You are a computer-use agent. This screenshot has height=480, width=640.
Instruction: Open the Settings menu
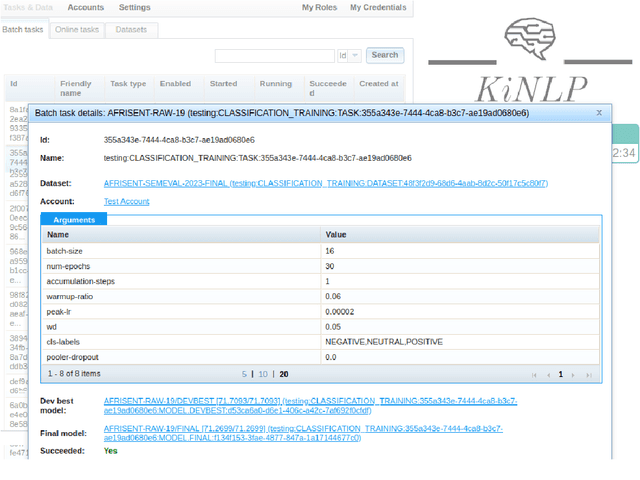pyautogui.click(x=135, y=7)
